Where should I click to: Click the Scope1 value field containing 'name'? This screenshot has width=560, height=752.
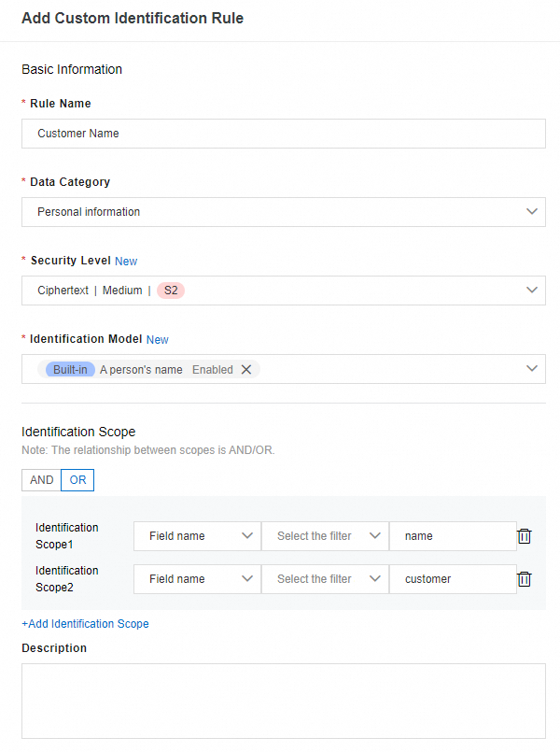[453, 536]
